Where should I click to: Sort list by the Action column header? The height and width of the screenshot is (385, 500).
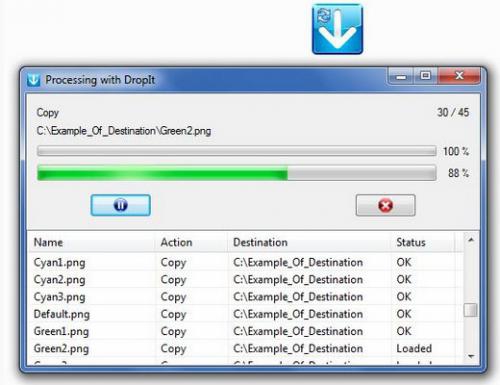click(191, 242)
